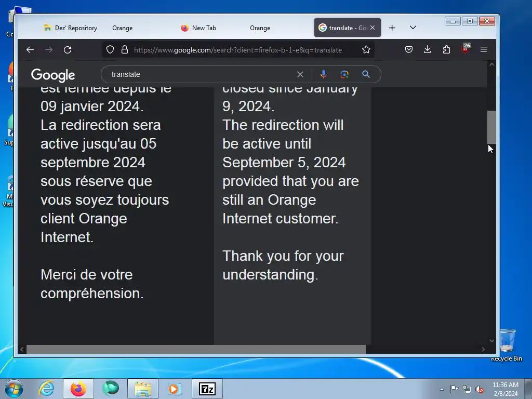Viewport: 532px width, 399px height.
Task: Click the vertical scrollbar thumb
Action: click(x=491, y=127)
